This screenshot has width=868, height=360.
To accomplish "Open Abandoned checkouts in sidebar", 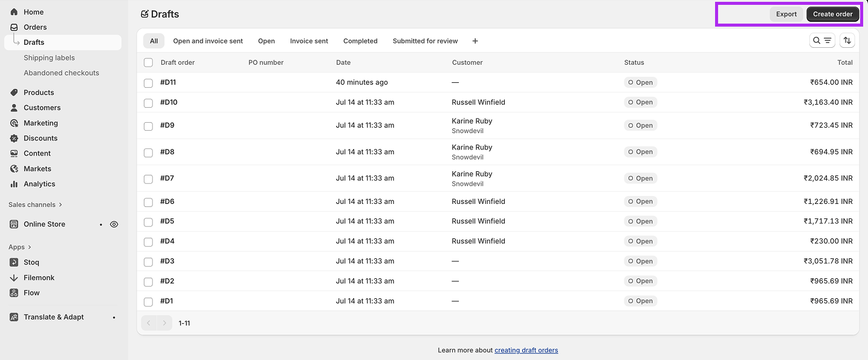I will point(61,73).
